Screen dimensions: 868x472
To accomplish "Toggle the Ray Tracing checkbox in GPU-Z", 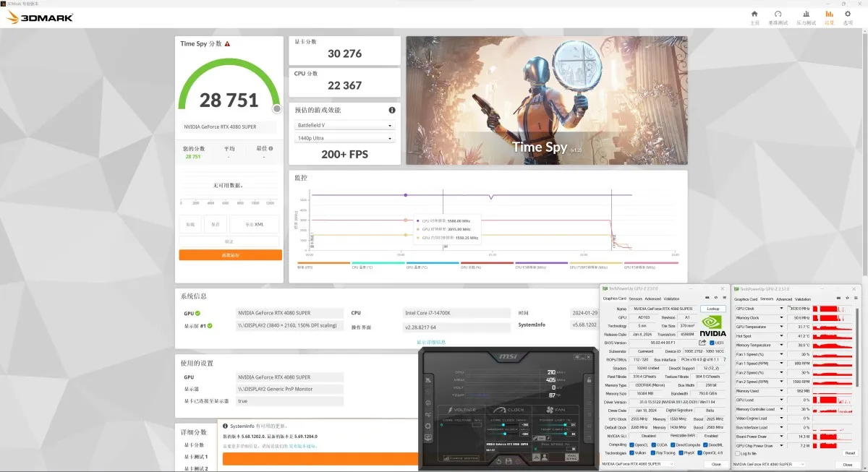I will (x=652, y=452).
